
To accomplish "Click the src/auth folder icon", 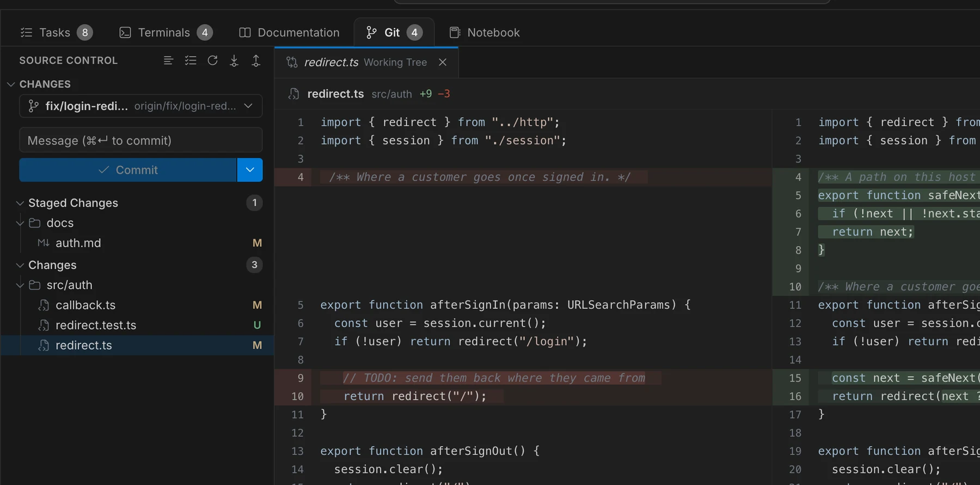I will coord(35,285).
